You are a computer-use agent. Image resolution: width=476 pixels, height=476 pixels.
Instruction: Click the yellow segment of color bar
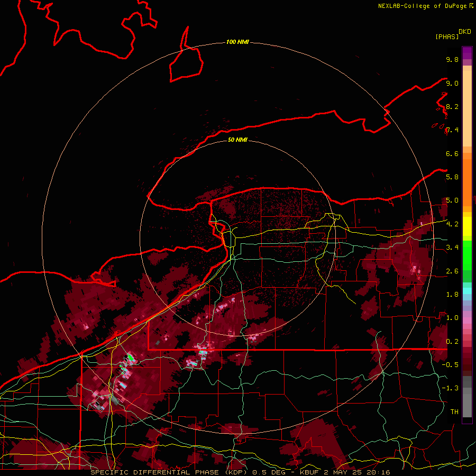pos(467,226)
